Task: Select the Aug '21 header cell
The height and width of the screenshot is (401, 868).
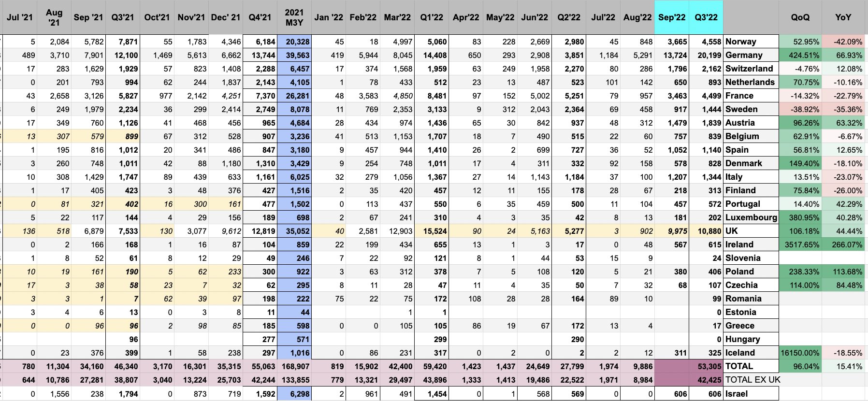Action: tap(54, 17)
